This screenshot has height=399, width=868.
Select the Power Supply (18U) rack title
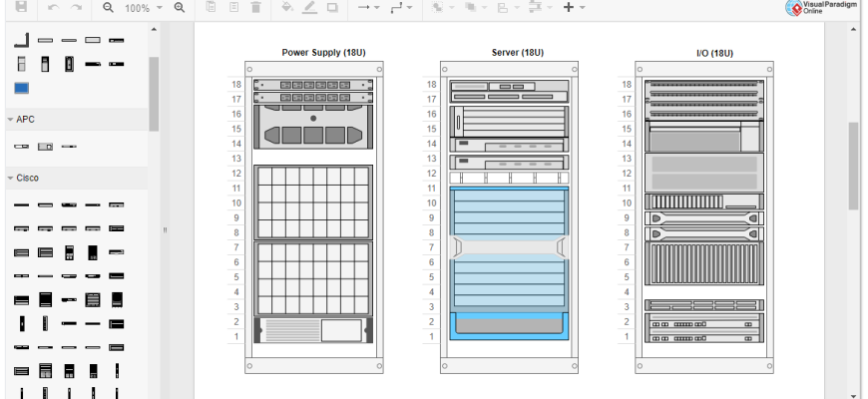tap(325, 52)
